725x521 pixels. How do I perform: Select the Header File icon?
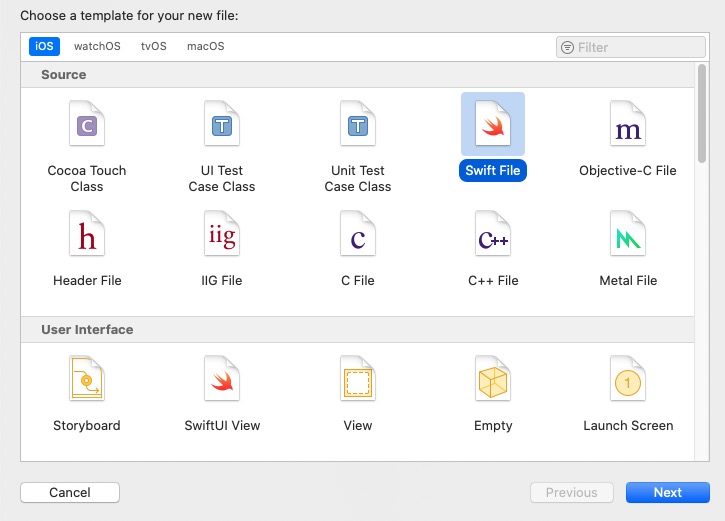[87, 233]
